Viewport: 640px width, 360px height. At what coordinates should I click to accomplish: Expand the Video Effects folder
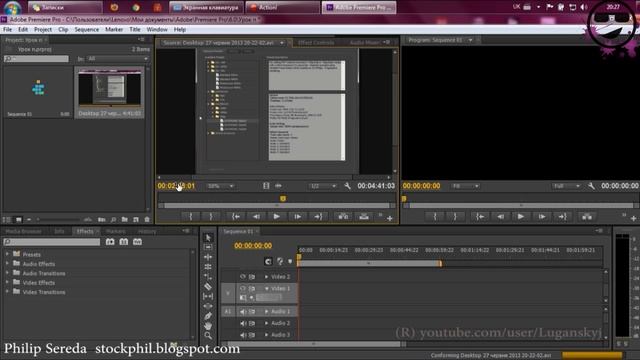tap(7, 282)
